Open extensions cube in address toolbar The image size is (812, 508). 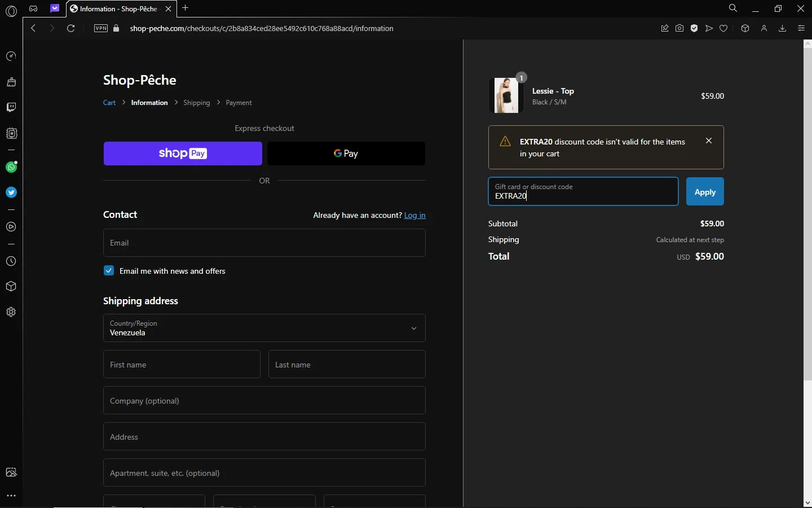tap(745, 28)
